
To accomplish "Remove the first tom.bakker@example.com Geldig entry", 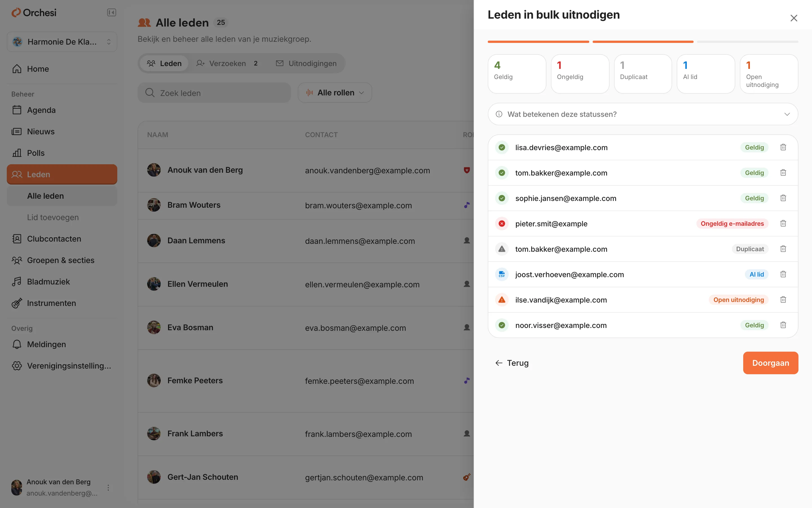I will point(783,173).
